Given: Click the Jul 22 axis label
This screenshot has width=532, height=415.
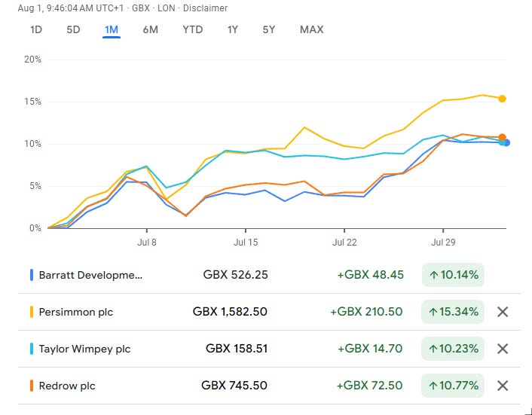Looking at the screenshot, I should pyautogui.click(x=344, y=243).
